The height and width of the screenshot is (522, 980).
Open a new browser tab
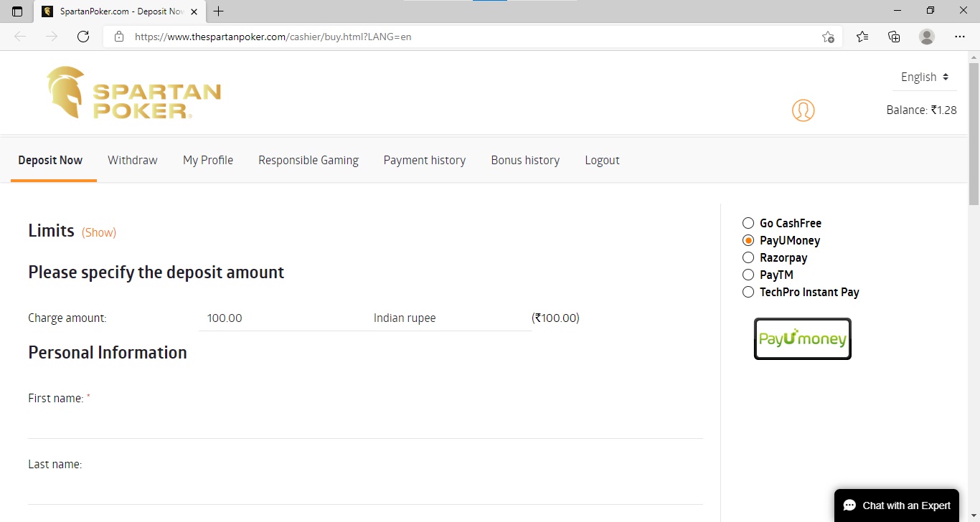tap(219, 11)
